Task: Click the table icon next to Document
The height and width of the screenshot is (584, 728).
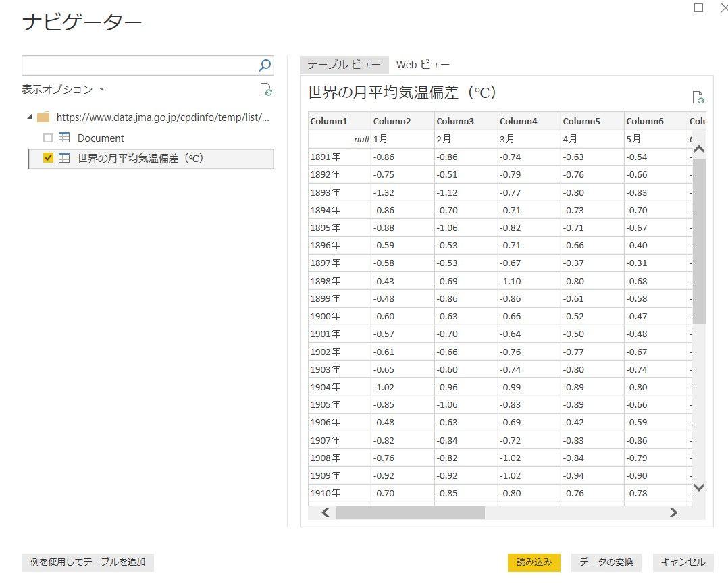Action: tap(65, 138)
